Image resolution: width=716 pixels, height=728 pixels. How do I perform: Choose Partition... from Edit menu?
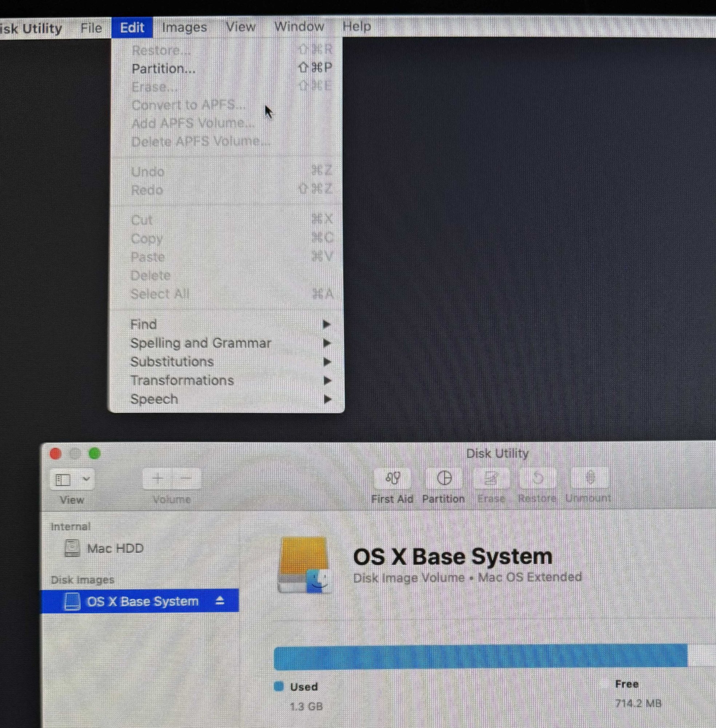[164, 69]
